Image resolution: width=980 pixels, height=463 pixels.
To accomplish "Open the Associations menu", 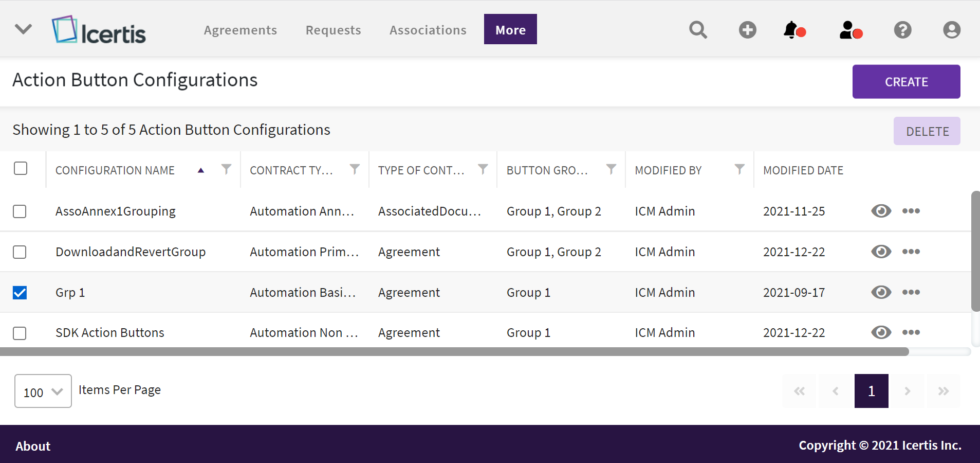I will (428, 30).
